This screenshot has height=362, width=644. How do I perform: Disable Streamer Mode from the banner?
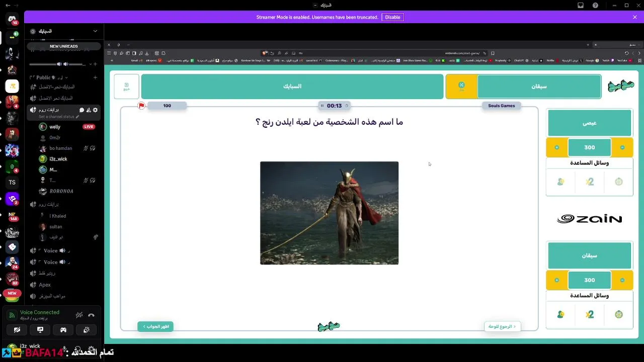tap(392, 17)
